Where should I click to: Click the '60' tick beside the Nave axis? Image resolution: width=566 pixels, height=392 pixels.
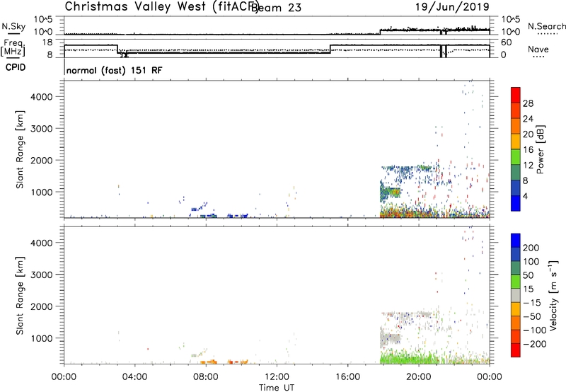click(x=507, y=42)
